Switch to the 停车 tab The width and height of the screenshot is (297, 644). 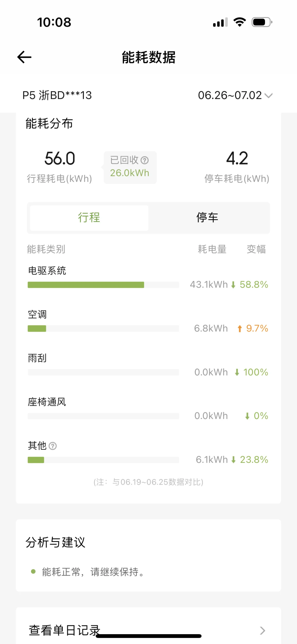pyautogui.click(x=207, y=218)
